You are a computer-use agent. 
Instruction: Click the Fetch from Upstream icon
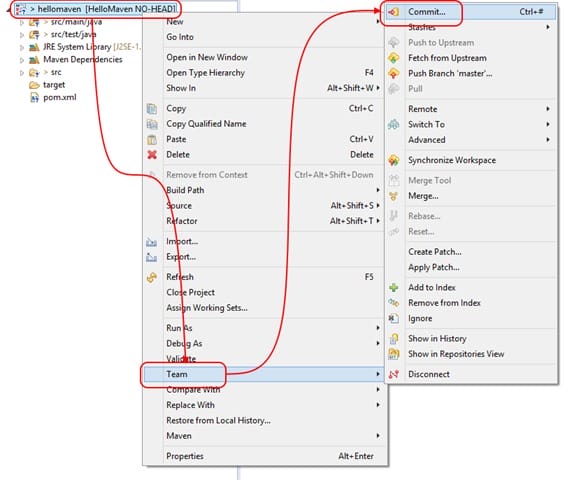click(x=393, y=58)
